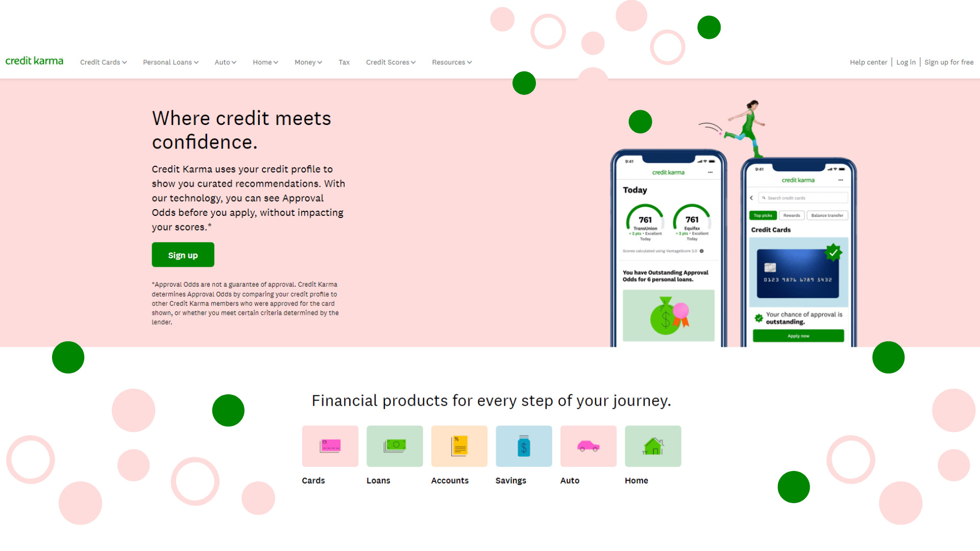Click the Home financial product icon

tap(652, 445)
